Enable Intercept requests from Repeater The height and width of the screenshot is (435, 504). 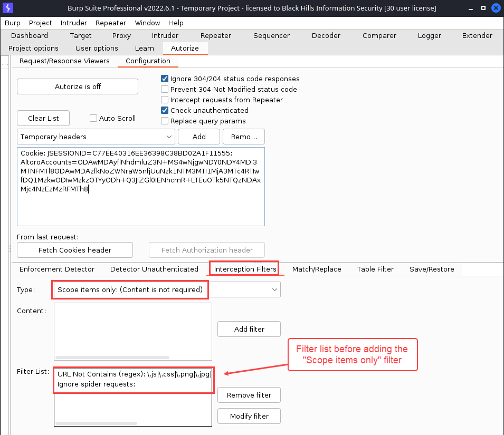pos(165,100)
